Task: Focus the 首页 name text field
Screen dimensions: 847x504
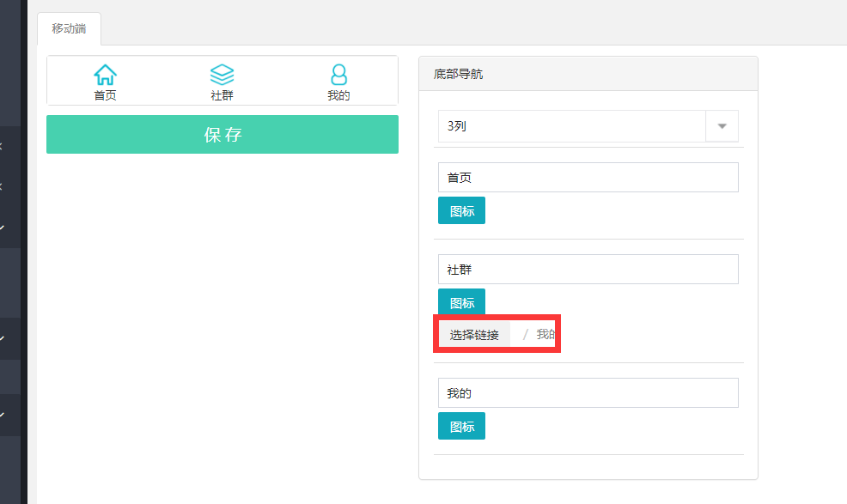Action: point(588,177)
